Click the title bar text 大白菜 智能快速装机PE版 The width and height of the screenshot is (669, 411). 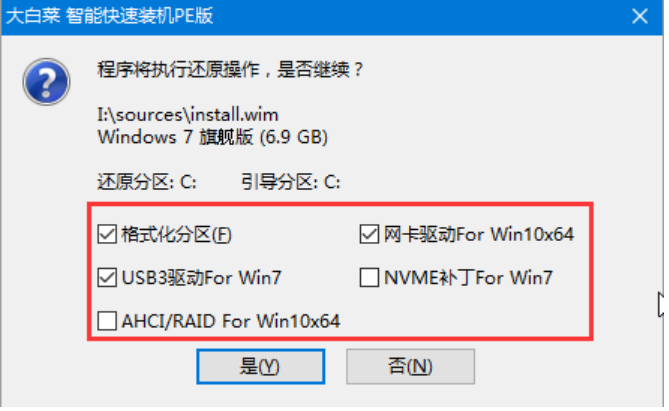(x=110, y=16)
